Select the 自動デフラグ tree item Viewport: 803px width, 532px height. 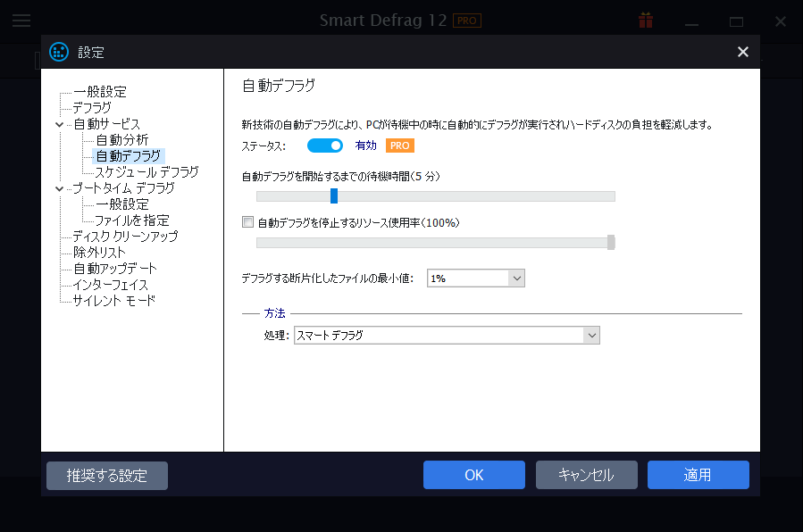coord(128,156)
